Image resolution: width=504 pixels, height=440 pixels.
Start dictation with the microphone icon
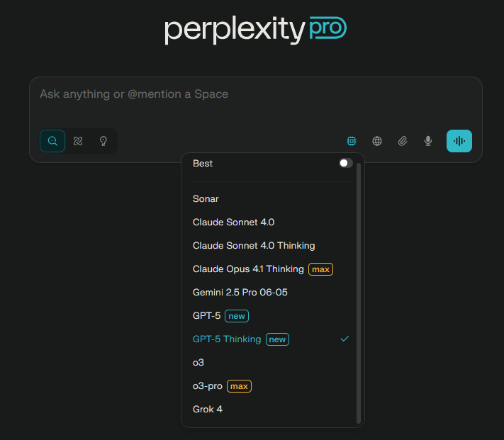428,141
